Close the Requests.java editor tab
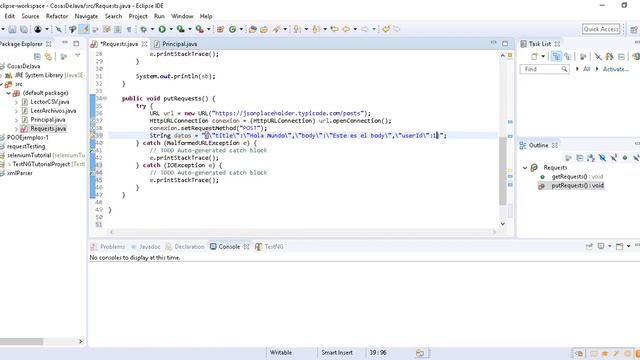The image size is (640, 360). point(144,44)
